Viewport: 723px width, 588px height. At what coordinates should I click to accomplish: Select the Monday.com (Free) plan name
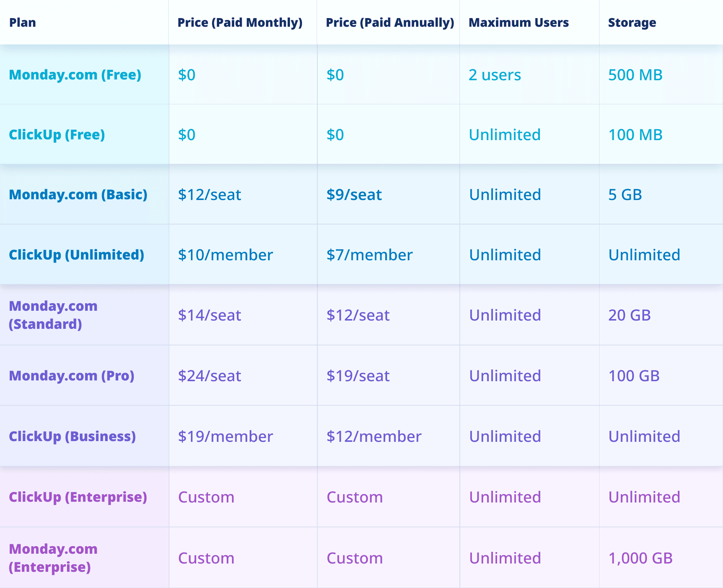[x=75, y=75]
